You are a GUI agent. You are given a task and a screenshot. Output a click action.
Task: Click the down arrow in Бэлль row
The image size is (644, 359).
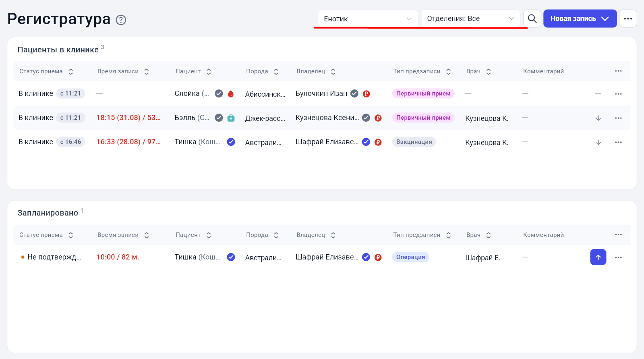tap(598, 118)
